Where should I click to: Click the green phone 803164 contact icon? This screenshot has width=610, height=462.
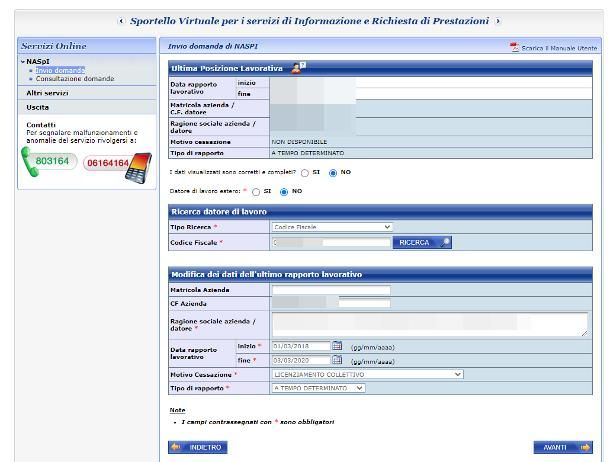[49, 161]
